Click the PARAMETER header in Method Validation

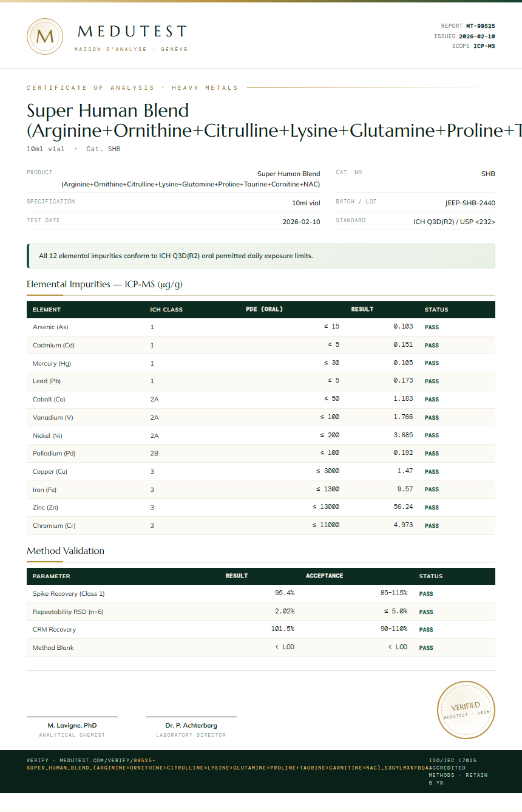pos(51,576)
